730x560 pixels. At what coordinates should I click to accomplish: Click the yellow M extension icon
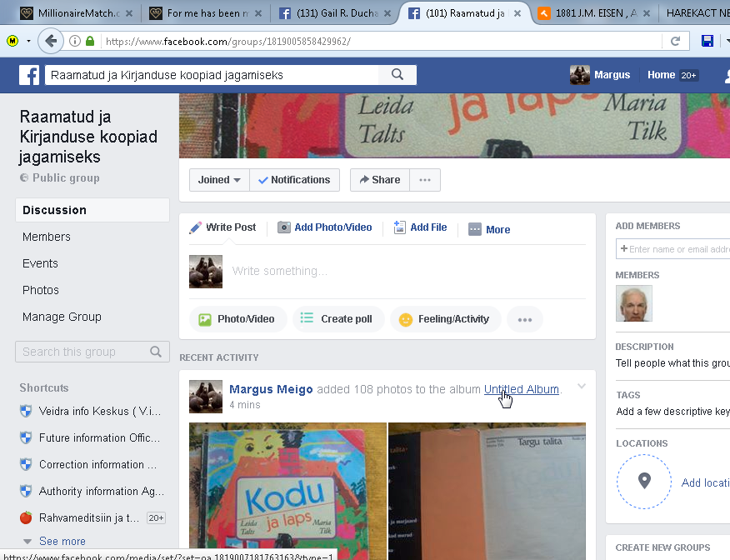[x=12, y=42]
